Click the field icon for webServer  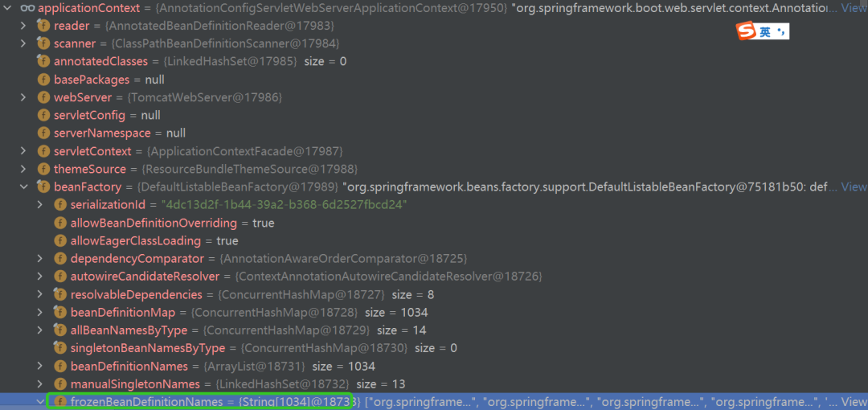coord(43,97)
